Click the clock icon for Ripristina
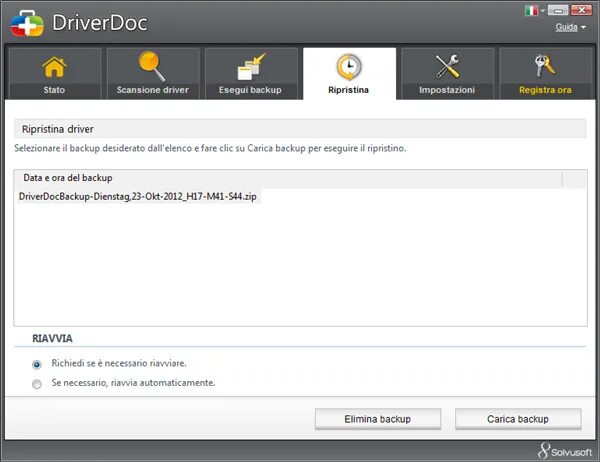The width and height of the screenshot is (600, 462). click(x=349, y=67)
